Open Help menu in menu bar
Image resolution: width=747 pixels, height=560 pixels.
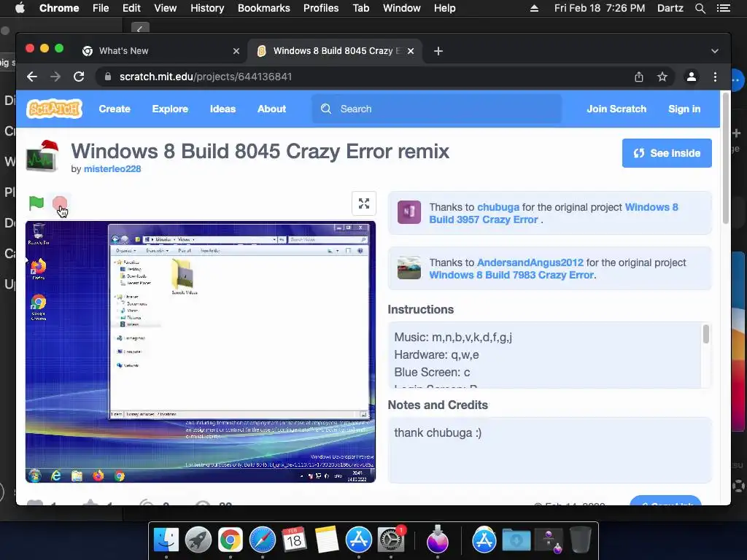(444, 8)
